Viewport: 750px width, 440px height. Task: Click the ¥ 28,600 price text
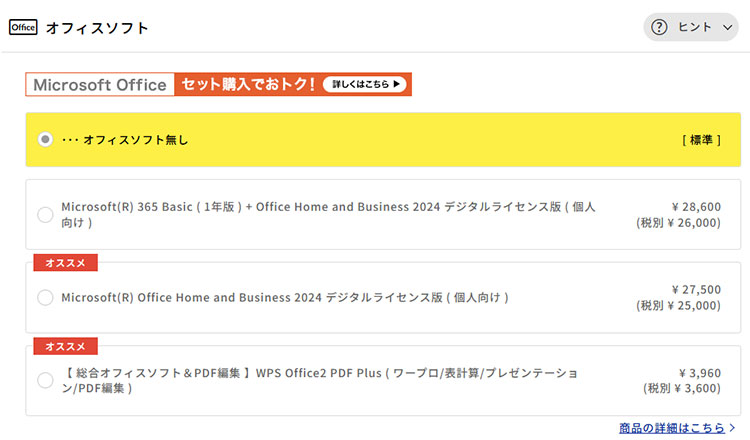point(696,207)
